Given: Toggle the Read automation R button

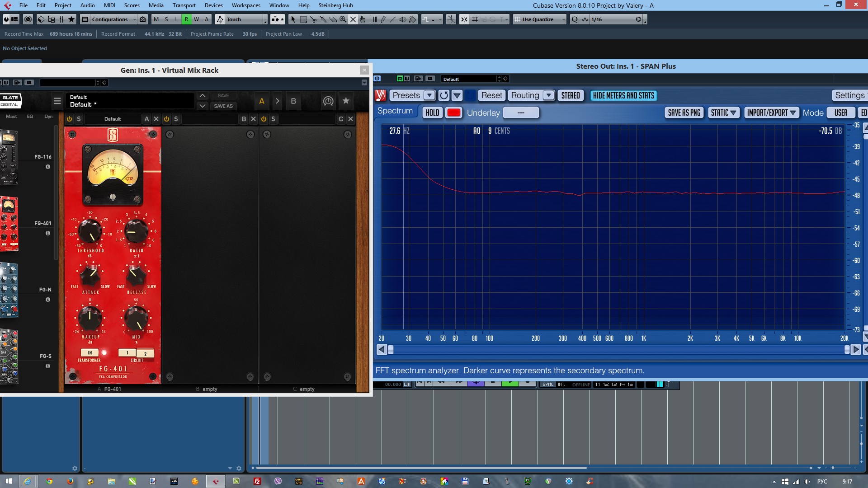Looking at the screenshot, I should tap(186, 19).
